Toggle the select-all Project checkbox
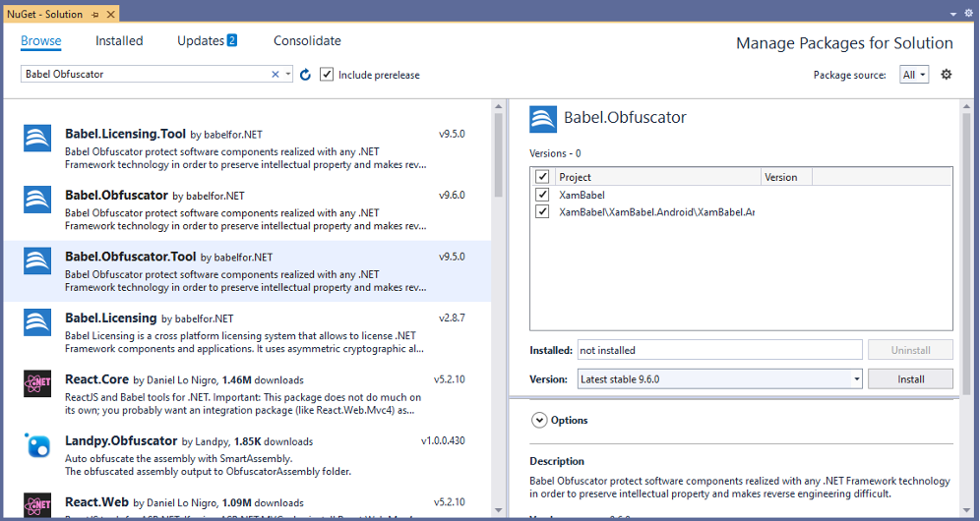Viewport: 980px width, 521px height. click(x=542, y=177)
